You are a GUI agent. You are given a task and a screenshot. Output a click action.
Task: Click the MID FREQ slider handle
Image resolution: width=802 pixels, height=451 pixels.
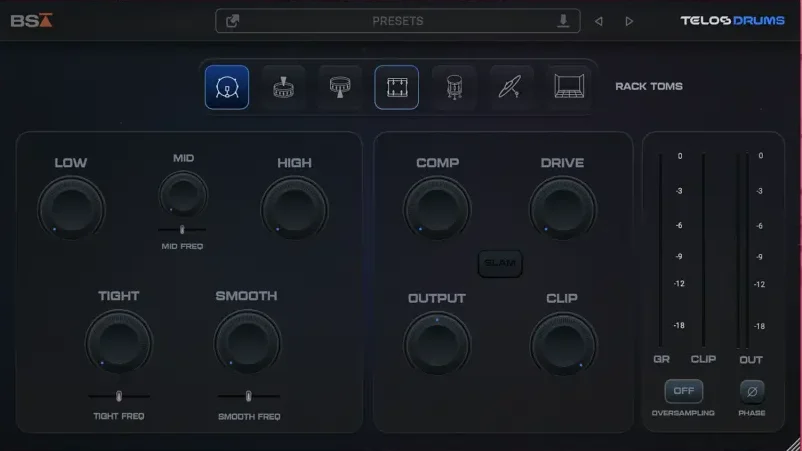182,230
